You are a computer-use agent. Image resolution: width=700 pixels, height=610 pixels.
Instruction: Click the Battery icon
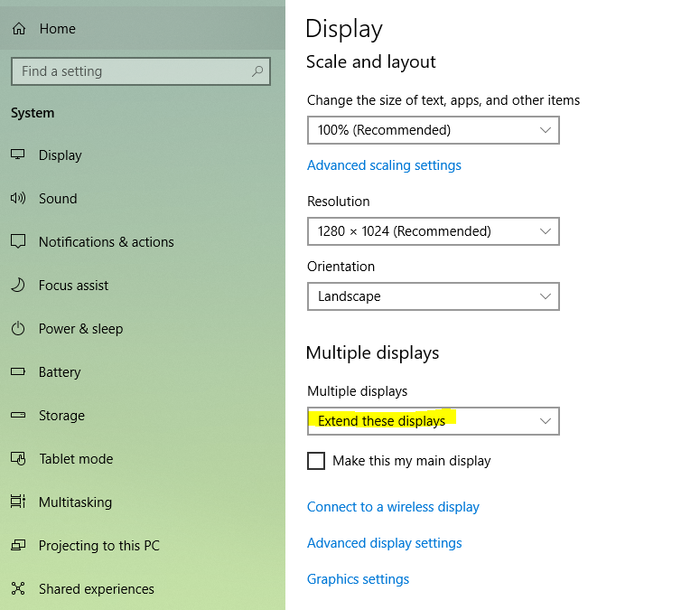click(x=18, y=372)
